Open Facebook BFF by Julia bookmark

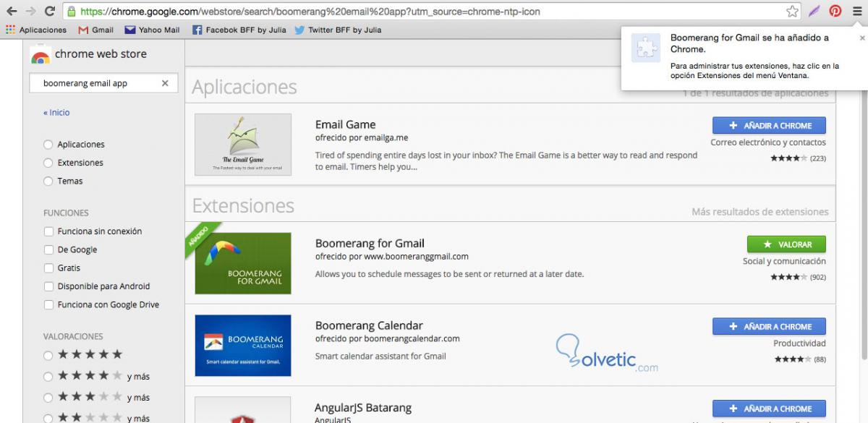(239, 30)
